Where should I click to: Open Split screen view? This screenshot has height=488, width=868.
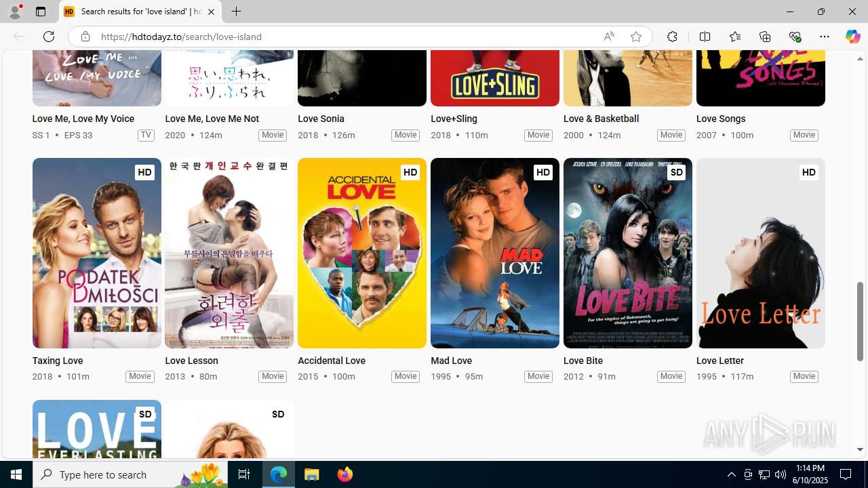point(705,37)
